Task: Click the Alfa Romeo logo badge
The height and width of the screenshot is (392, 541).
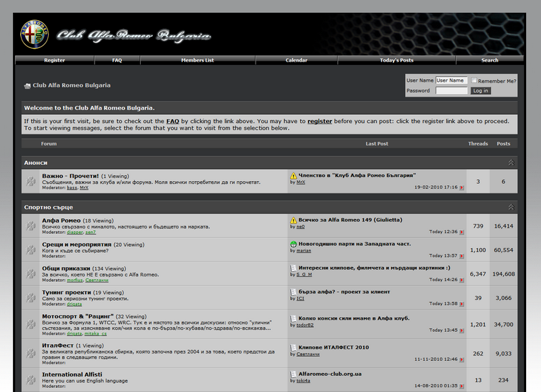Action: click(34, 34)
